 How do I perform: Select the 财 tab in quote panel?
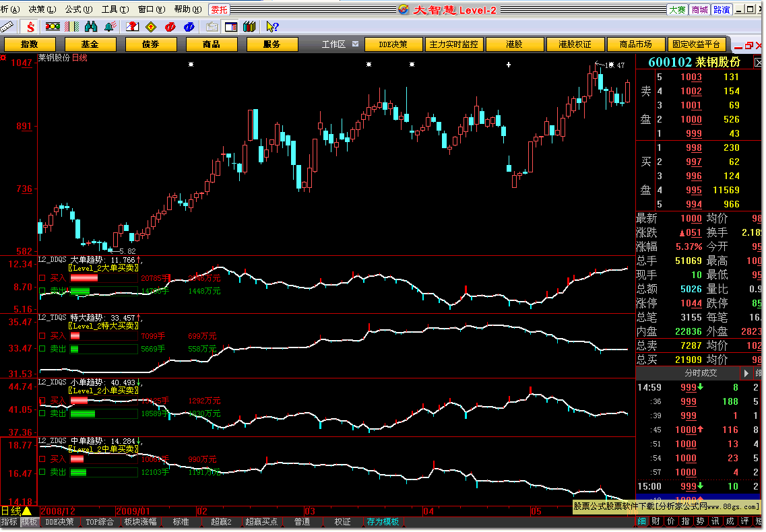click(x=656, y=522)
